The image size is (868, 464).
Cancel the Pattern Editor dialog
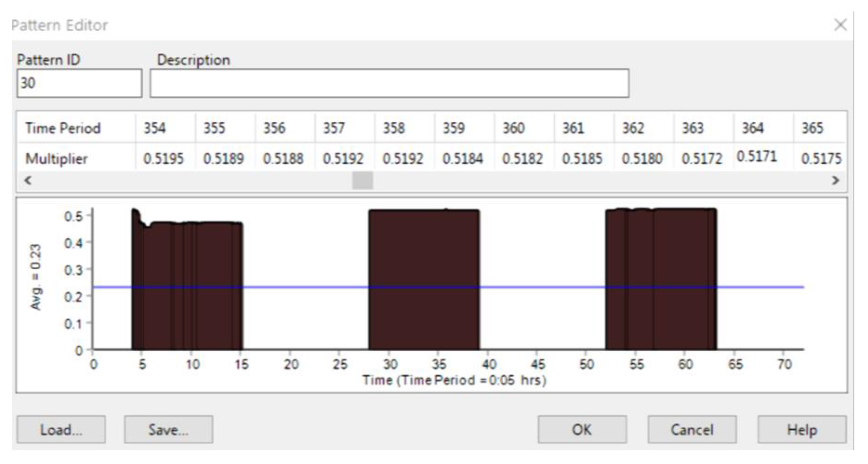pos(692,429)
